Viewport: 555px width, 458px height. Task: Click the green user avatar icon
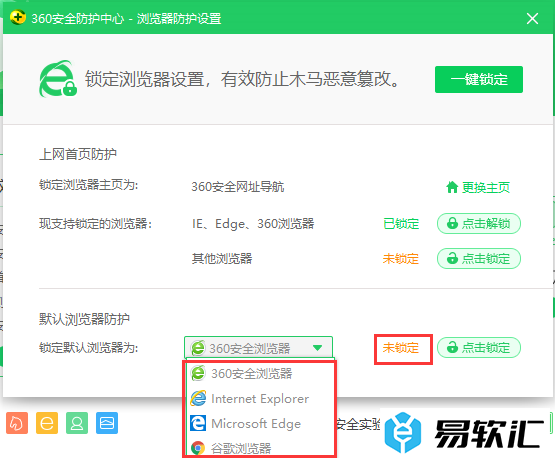77,423
